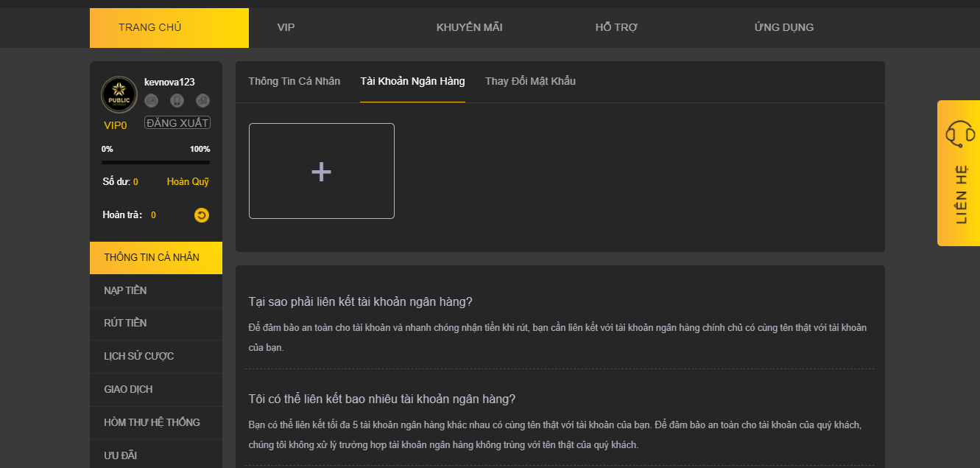The height and width of the screenshot is (468, 980).
Task: Click the ID card verification icon
Action: (152, 101)
